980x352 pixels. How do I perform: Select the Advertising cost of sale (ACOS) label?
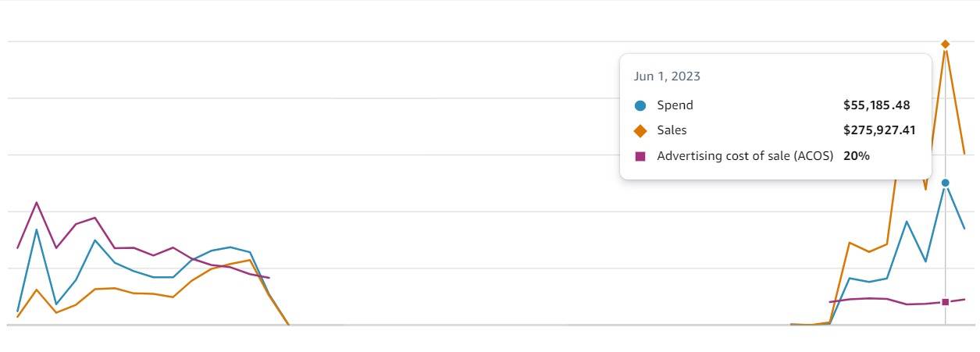(x=746, y=156)
